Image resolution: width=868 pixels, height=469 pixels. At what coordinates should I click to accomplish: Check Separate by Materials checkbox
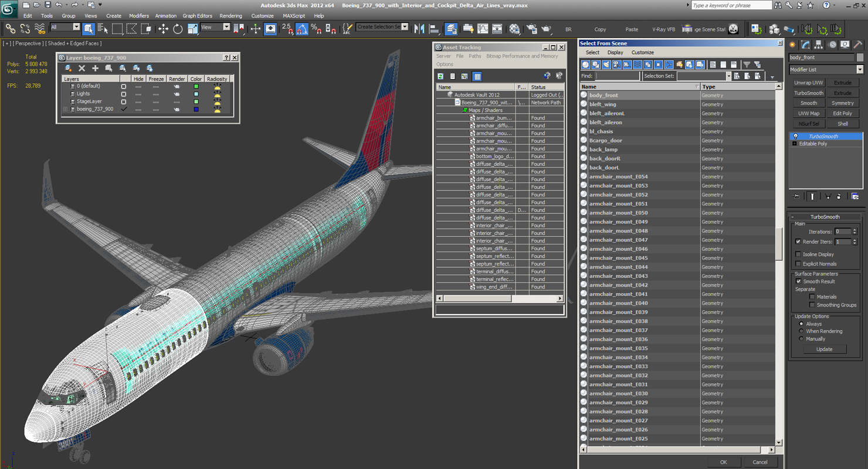[x=812, y=297]
